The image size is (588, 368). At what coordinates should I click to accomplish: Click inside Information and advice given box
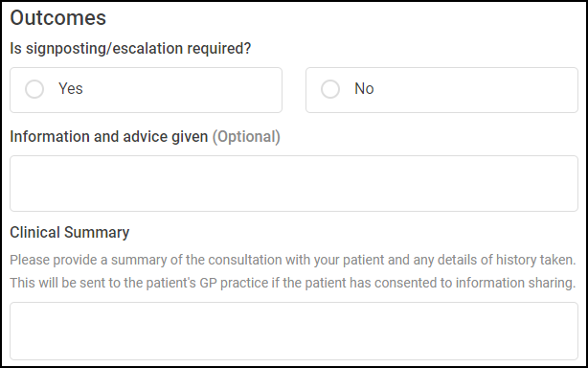pyautogui.click(x=294, y=183)
